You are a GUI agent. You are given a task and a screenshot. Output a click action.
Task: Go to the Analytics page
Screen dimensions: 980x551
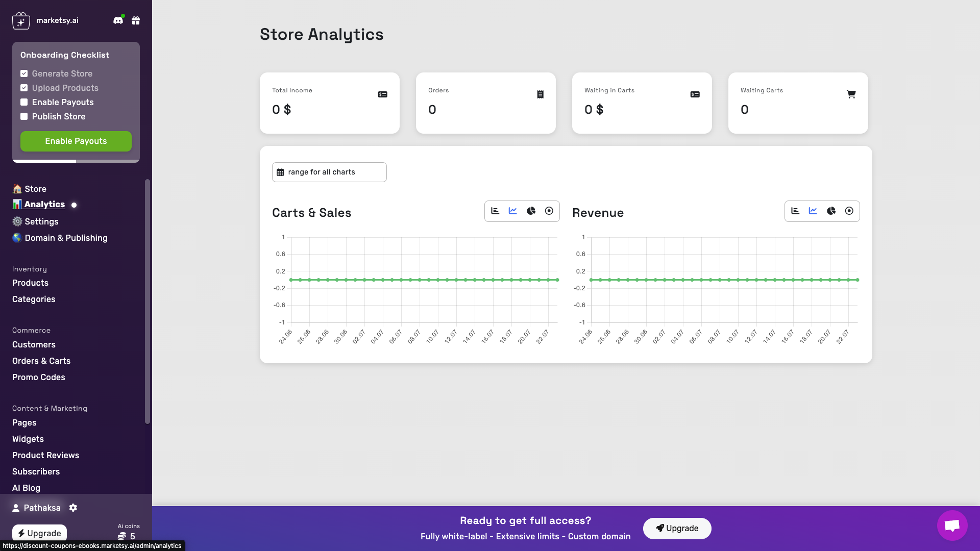pos(44,204)
